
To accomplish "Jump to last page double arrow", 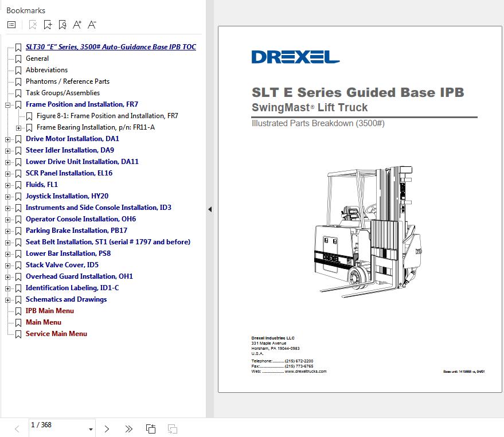I will pos(129,429).
